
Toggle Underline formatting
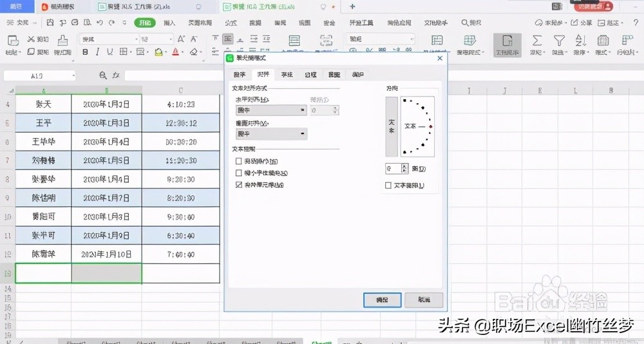click(x=109, y=52)
